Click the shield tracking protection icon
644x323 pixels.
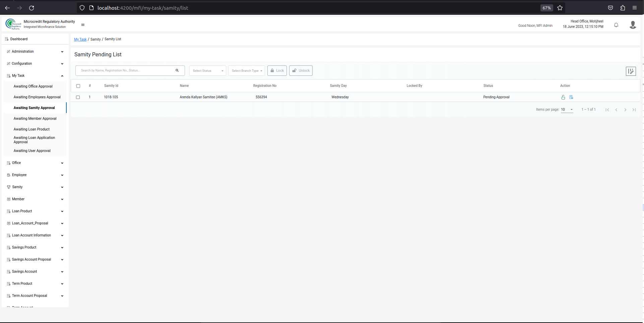tap(82, 8)
